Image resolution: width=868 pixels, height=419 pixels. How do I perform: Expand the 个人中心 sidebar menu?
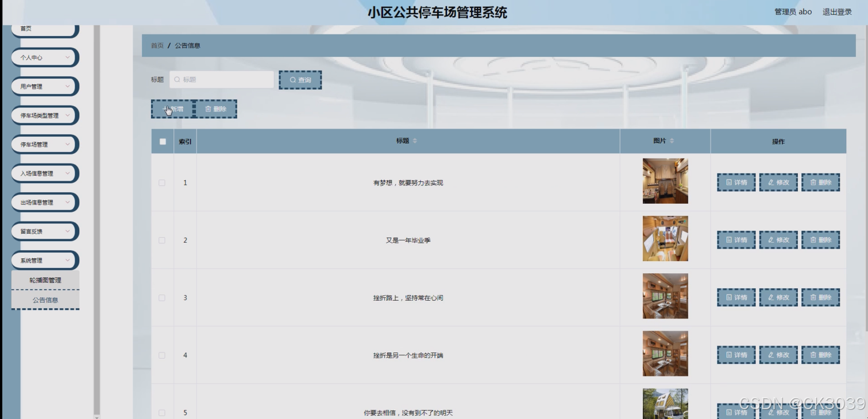(x=45, y=57)
